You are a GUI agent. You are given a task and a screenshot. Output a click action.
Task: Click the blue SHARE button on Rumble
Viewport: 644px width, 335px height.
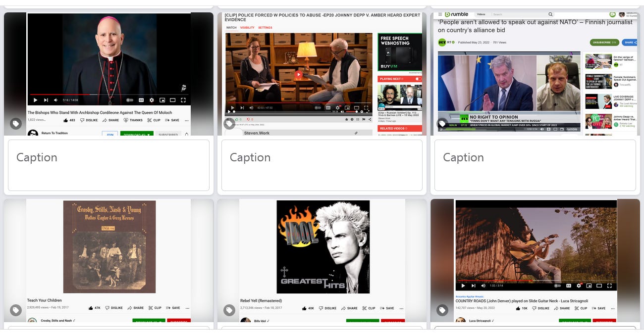tap(629, 43)
